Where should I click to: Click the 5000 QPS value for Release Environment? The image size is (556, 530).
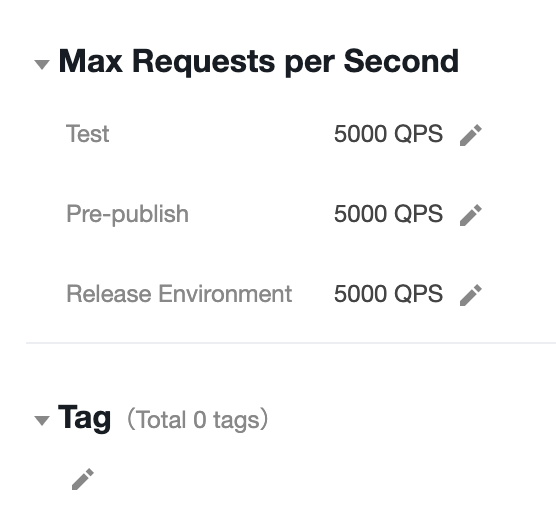(x=388, y=294)
